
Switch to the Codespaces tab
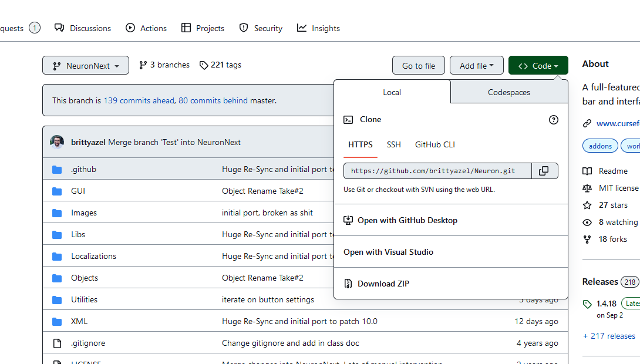(x=509, y=92)
